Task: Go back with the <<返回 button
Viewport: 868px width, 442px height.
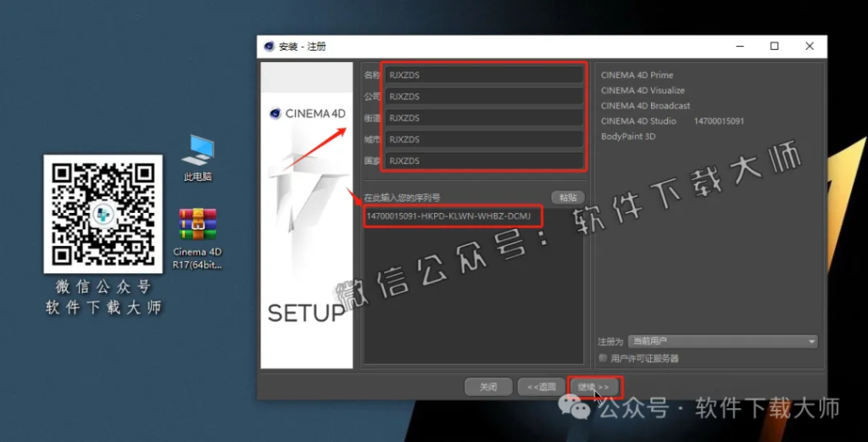Action: [x=541, y=387]
